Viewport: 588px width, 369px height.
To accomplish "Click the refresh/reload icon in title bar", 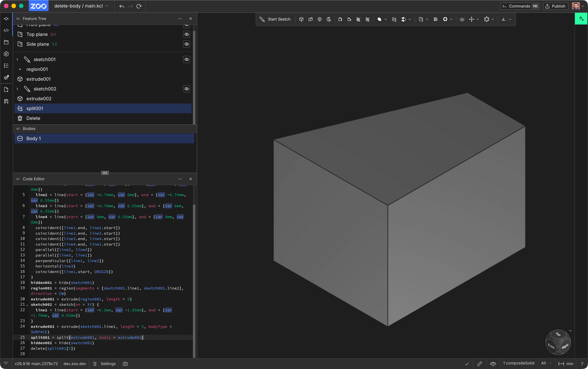I will [x=139, y=6].
